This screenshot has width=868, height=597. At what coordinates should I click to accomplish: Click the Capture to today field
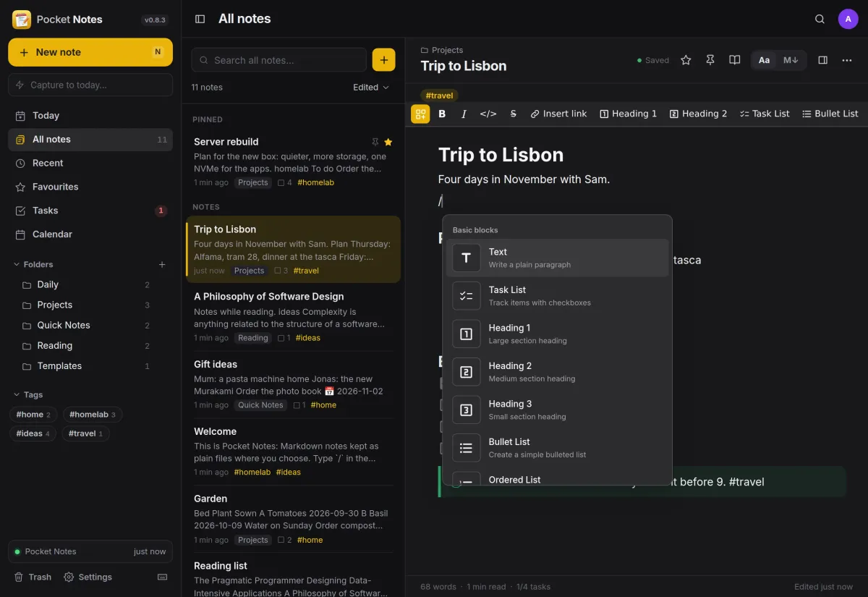[90, 85]
